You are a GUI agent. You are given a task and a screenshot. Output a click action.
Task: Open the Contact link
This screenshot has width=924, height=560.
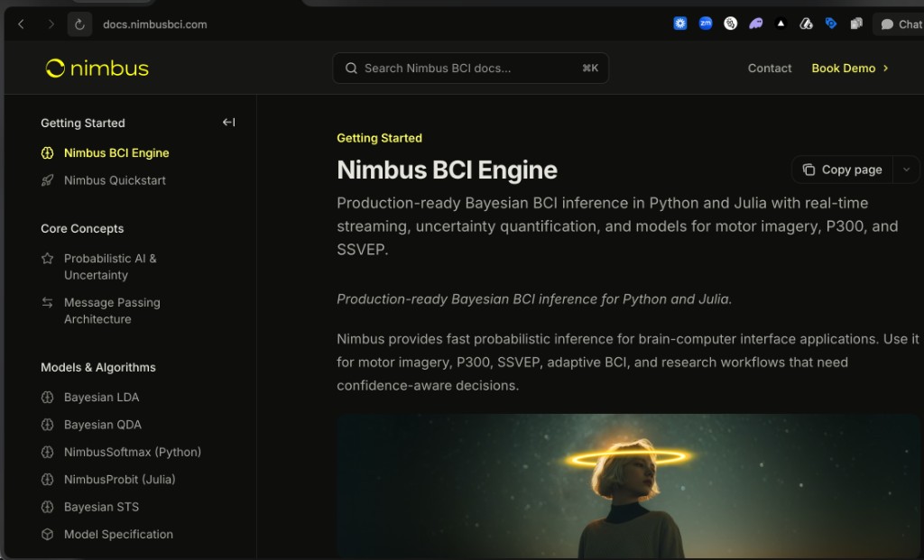coord(770,69)
